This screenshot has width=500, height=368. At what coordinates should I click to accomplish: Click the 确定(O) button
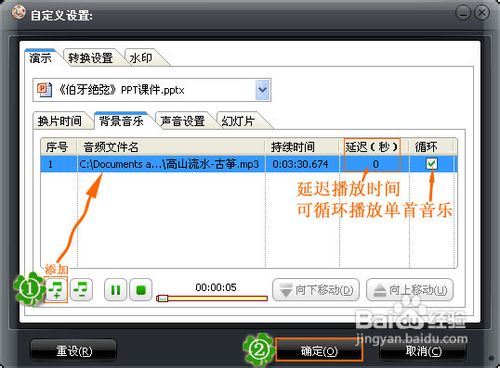pyautogui.click(x=319, y=351)
